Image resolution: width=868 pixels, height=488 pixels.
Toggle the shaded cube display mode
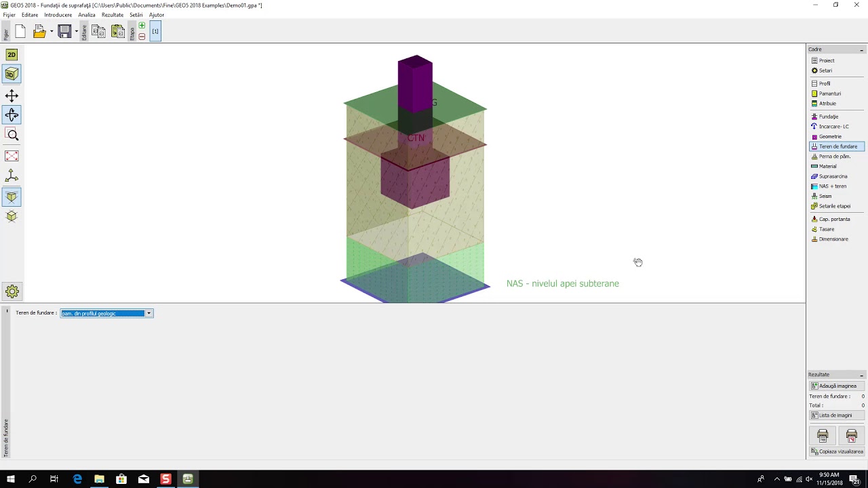(12, 197)
